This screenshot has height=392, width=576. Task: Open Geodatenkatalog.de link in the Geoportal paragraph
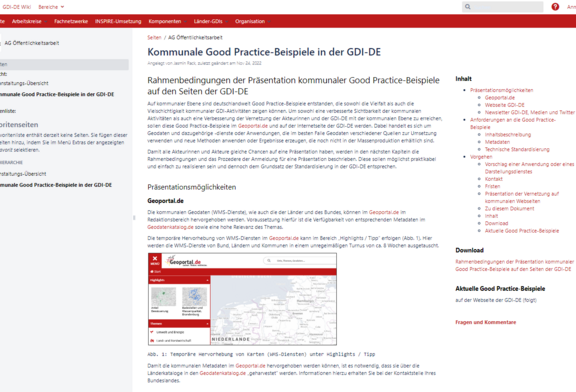pos(170,227)
